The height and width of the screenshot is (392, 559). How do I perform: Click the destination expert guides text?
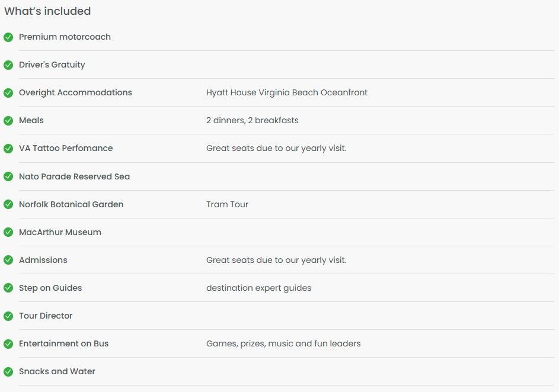coord(258,288)
